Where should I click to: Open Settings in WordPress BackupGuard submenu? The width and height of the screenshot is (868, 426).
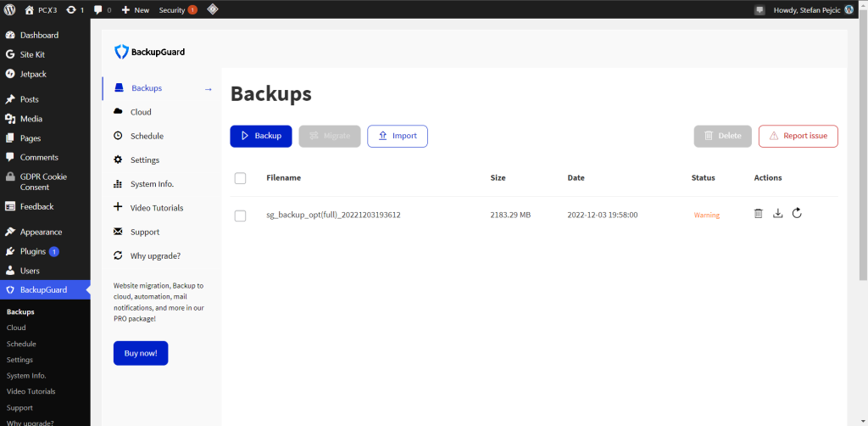tap(19, 360)
